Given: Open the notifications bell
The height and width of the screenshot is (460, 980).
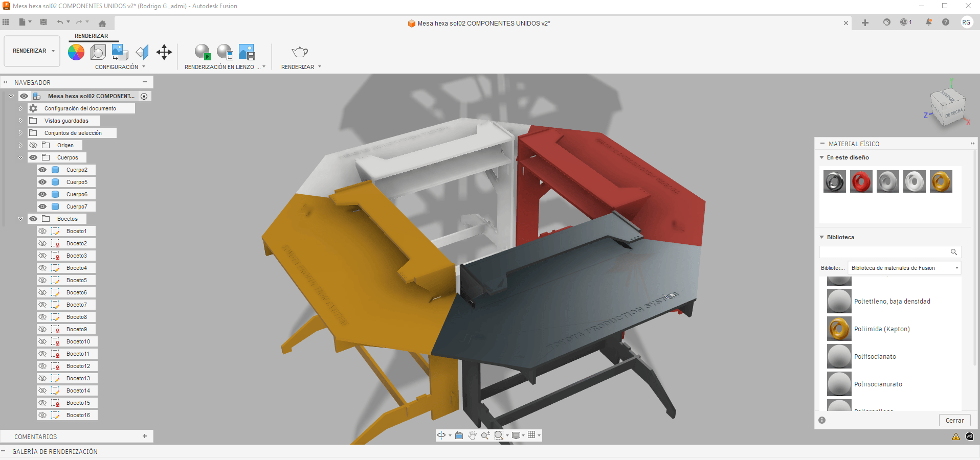Looking at the screenshot, I should point(928,22).
